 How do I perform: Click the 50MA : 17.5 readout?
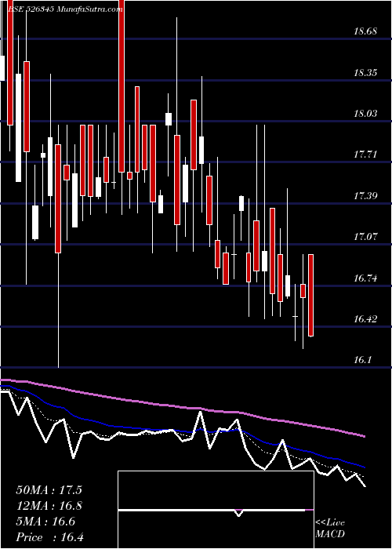[49, 490]
